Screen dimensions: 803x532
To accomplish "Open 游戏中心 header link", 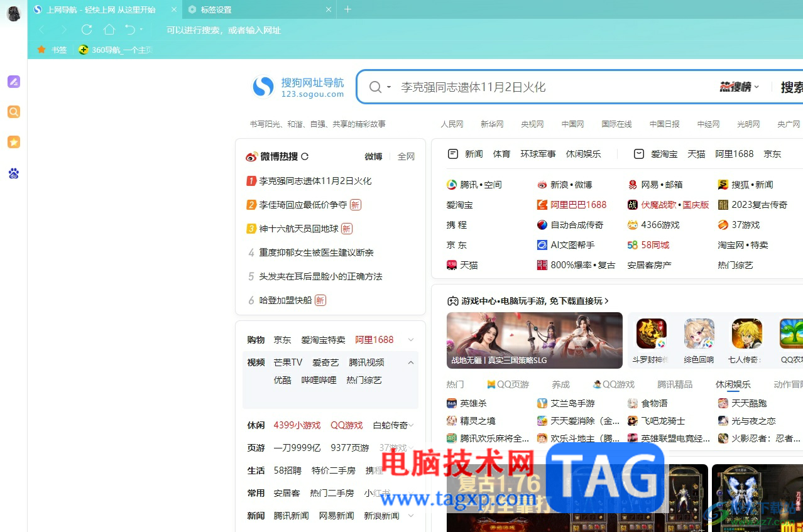I will pyautogui.click(x=528, y=301).
